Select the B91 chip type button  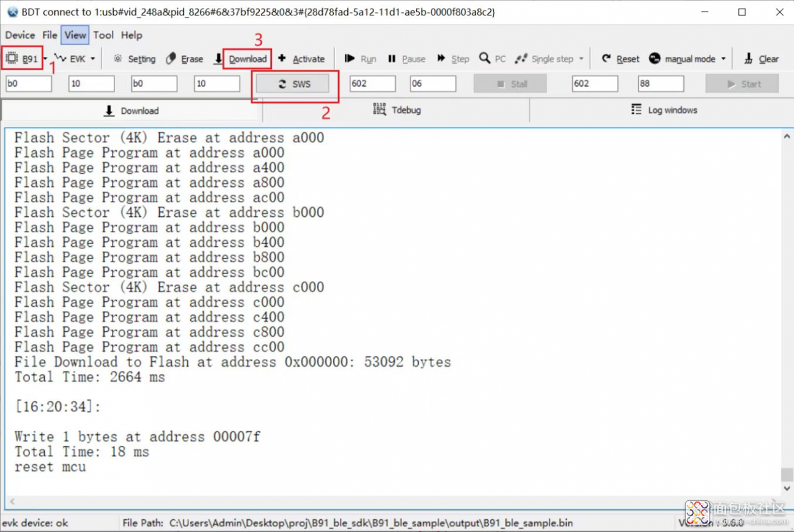coord(23,59)
